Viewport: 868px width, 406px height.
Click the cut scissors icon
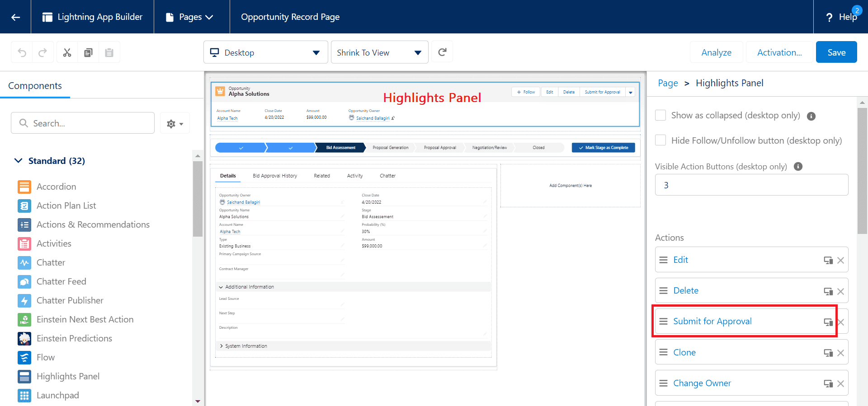[x=67, y=52]
